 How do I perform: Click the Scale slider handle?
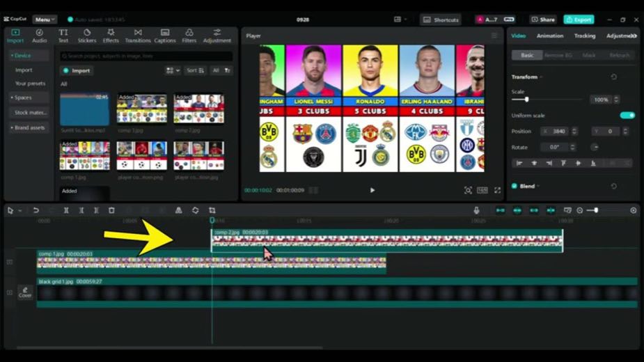tap(526, 100)
